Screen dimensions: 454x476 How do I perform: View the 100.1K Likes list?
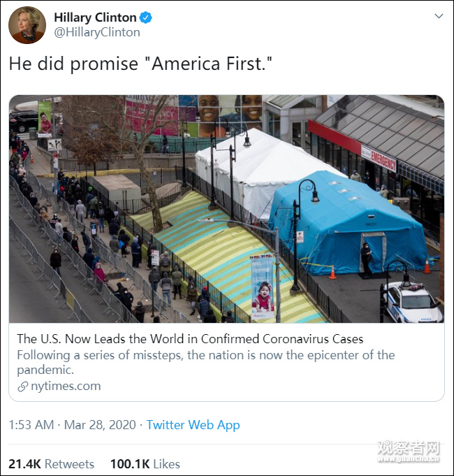[x=145, y=463]
